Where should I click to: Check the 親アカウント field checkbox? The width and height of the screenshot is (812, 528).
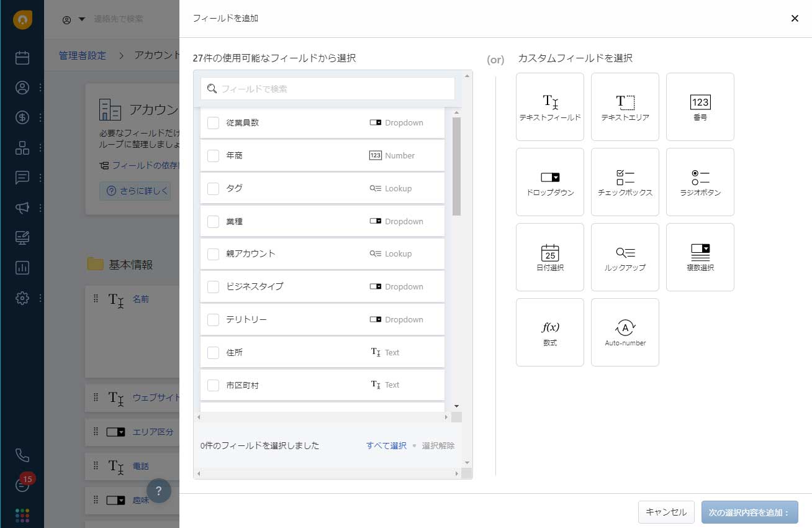tap(213, 254)
